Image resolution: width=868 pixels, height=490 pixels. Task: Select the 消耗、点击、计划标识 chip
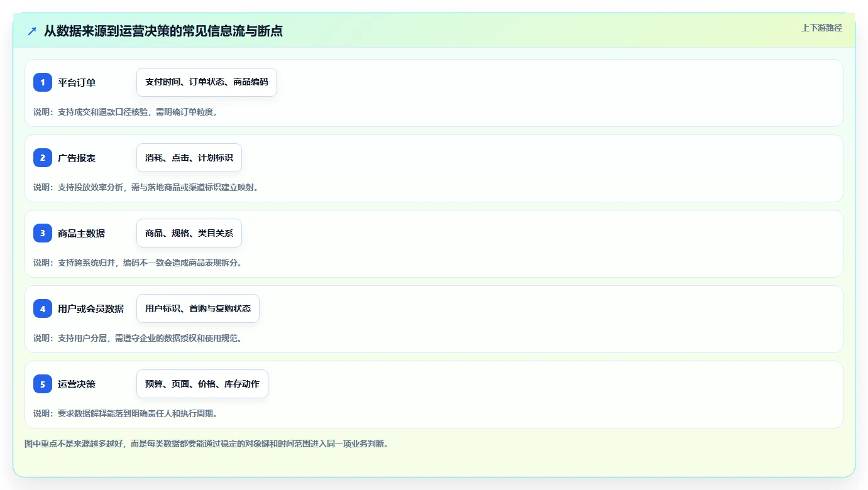point(189,158)
